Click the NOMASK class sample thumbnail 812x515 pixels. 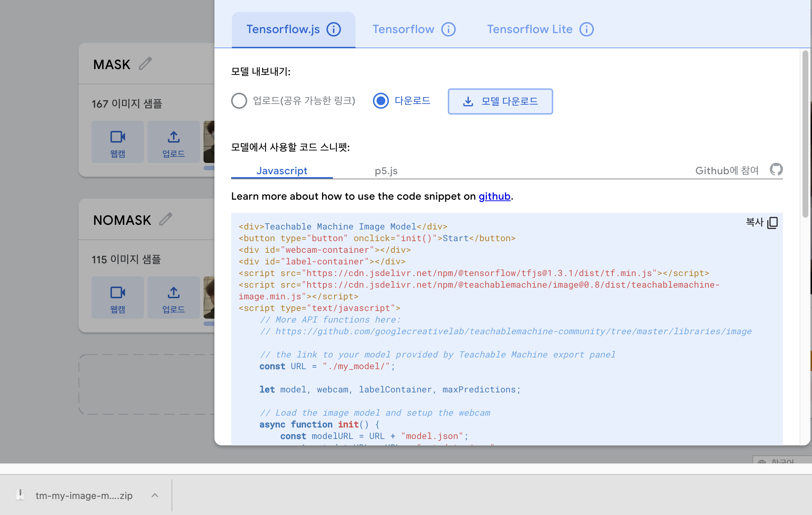[x=209, y=298]
